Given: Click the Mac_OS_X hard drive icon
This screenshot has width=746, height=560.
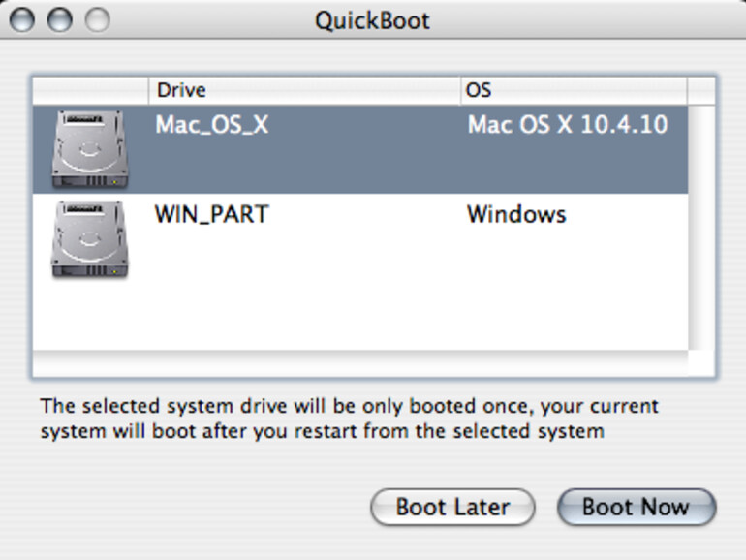Looking at the screenshot, I should pyautogui.click(x=90, y=149).
